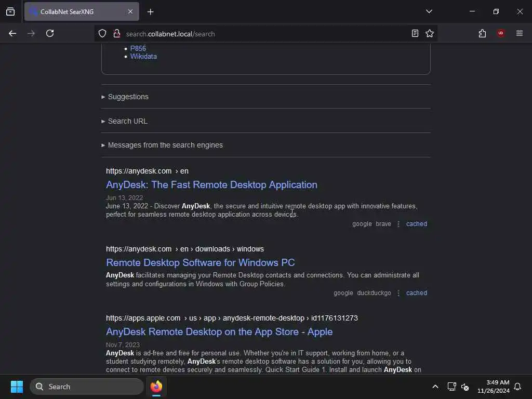This screenshot has height=399, width=532.
Task: Click the anydesk.com downloads windows URL
Action: pyautogui.click(x=185, y=249)
